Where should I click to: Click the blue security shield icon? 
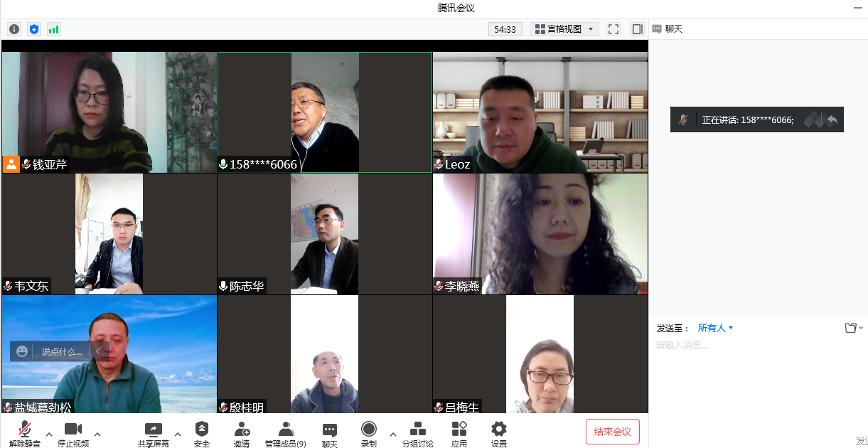(34, 29)
